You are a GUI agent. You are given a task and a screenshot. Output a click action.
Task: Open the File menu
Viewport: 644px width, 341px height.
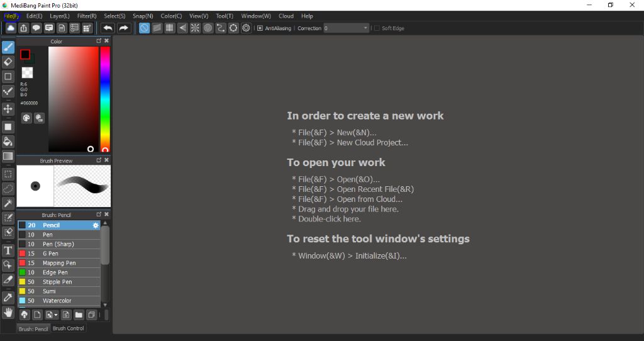11,16
